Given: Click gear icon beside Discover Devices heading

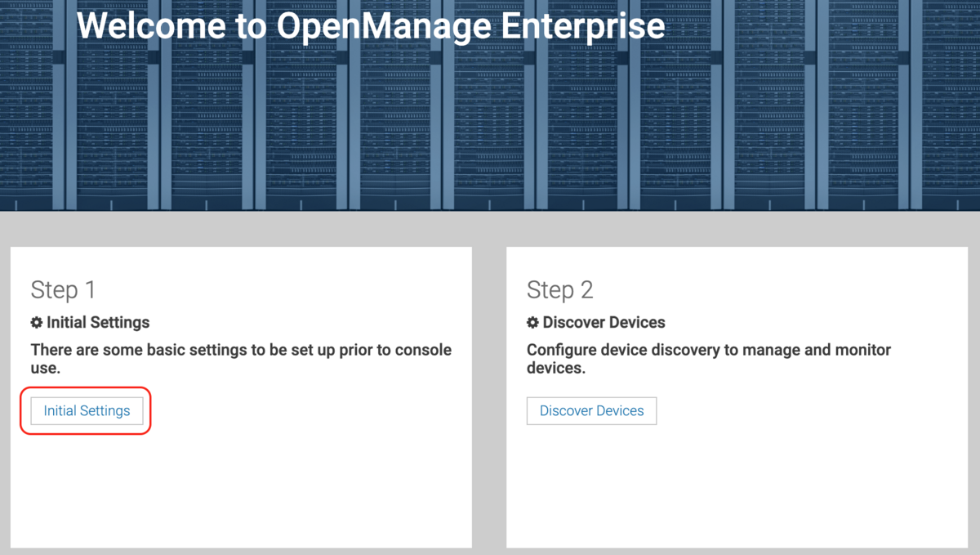Looking at the screenshot, I should (532, 323).
